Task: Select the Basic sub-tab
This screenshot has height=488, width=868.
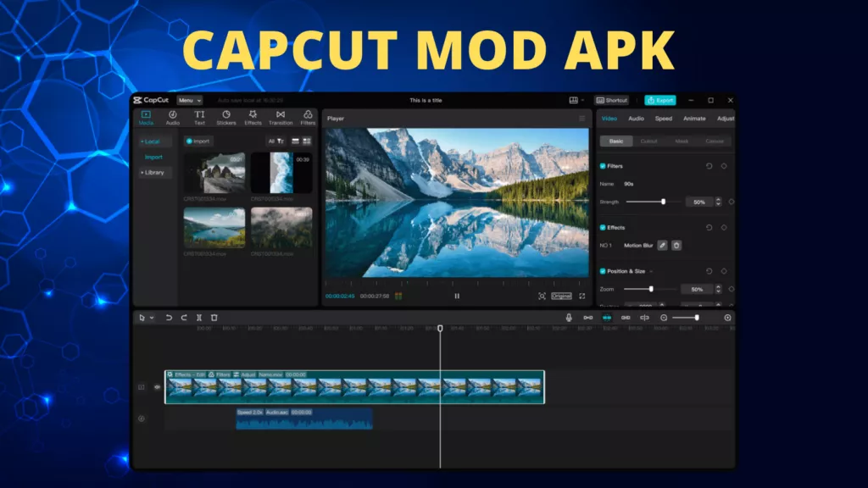Action: pos(616,141)
